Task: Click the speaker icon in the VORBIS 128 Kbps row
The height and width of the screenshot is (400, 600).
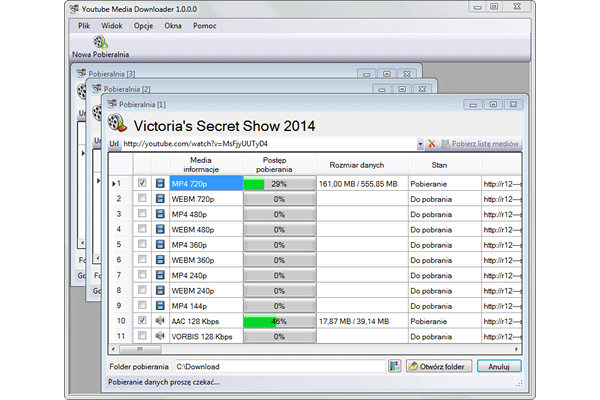Action: (160, 336)
